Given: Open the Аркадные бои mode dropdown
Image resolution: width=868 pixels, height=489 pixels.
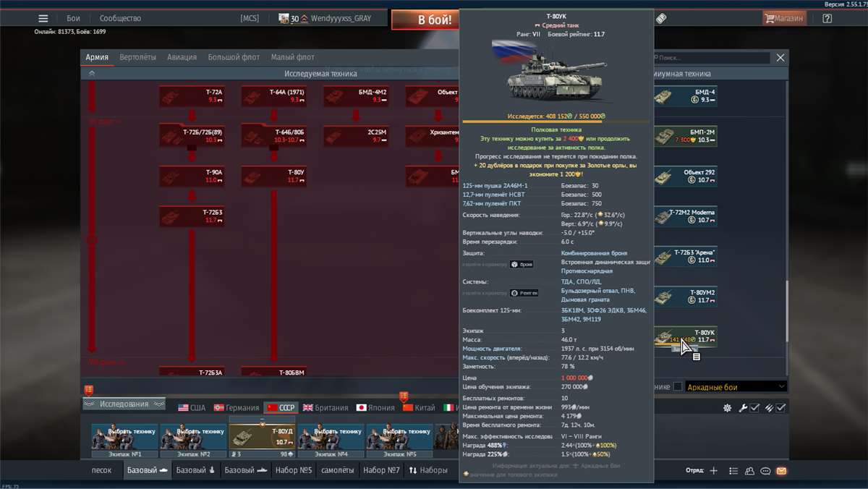Looking at the screenshot, I should [x=736, y=387].
